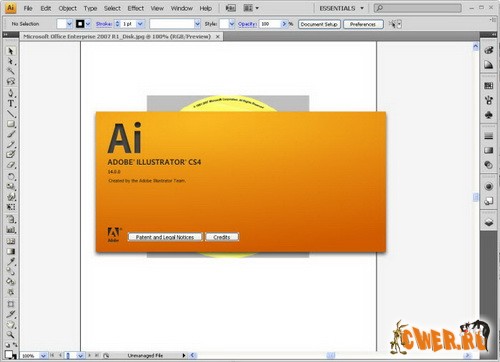The width and height of the screenshot is (500, 362).
Task: Select the Type tool
Action: tap(11, 103)
